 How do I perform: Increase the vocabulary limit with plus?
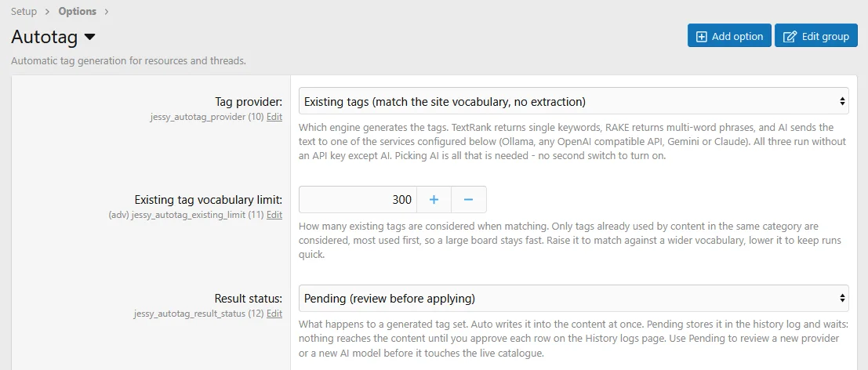[434, 200]
